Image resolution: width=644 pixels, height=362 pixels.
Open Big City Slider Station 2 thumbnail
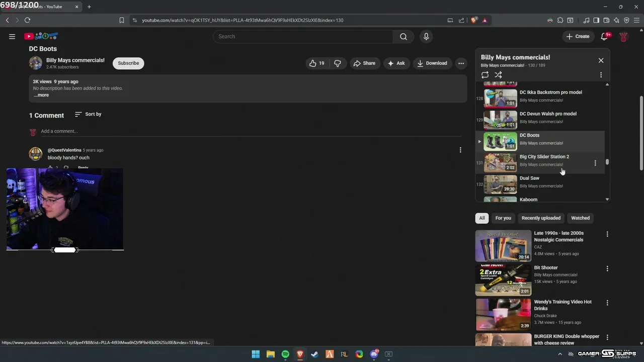pos(500,162)
